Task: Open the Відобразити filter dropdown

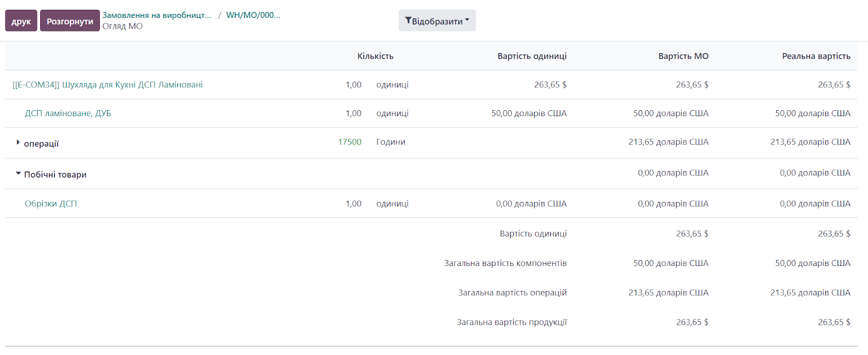Action: [437, 21]
